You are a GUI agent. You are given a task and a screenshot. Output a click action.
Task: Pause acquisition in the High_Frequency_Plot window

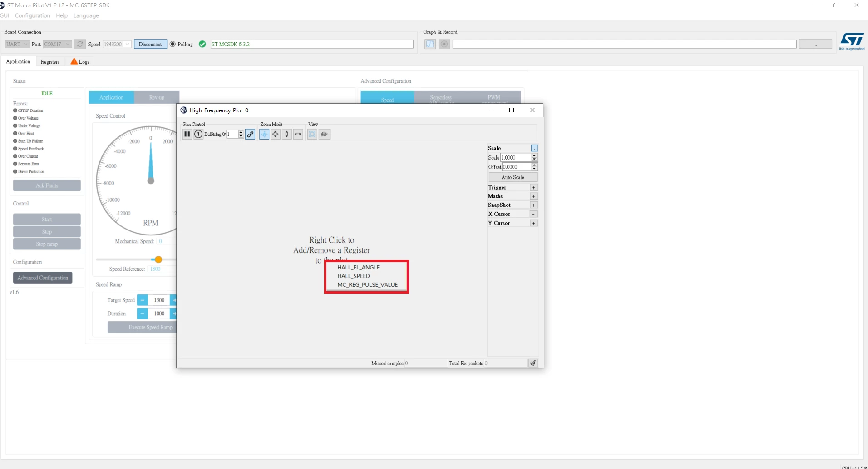click(x=187, y=134)
